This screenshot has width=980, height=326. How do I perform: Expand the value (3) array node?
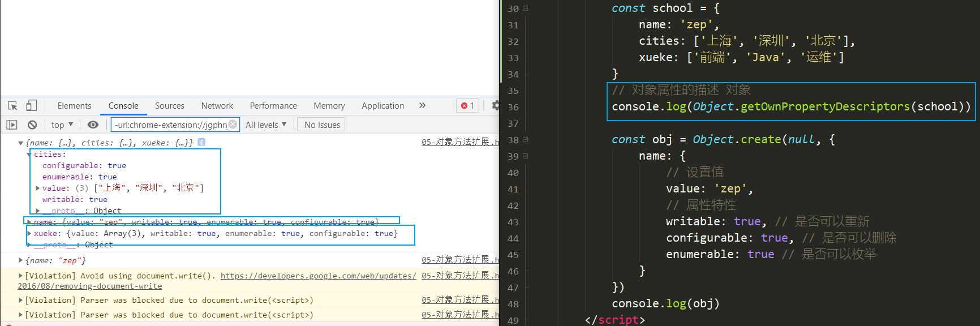coord(37,188)
